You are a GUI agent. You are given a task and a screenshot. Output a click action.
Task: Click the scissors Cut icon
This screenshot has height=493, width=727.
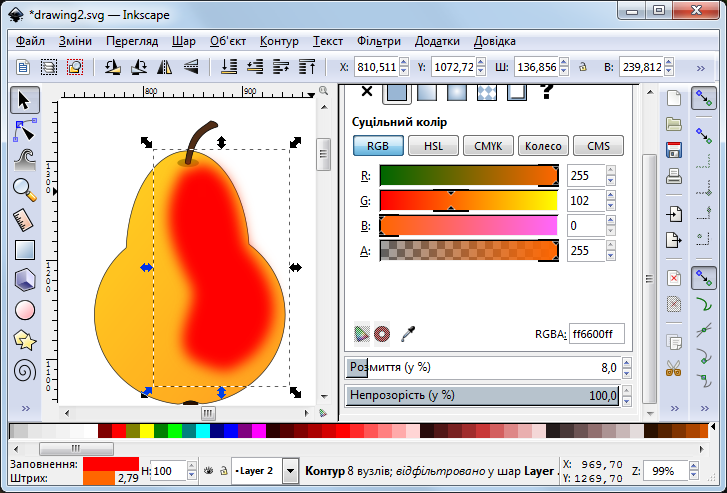click(674, 367)
